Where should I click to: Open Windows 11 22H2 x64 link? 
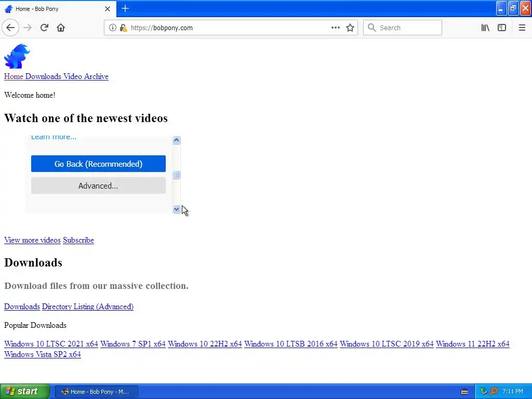click(473, 344)
